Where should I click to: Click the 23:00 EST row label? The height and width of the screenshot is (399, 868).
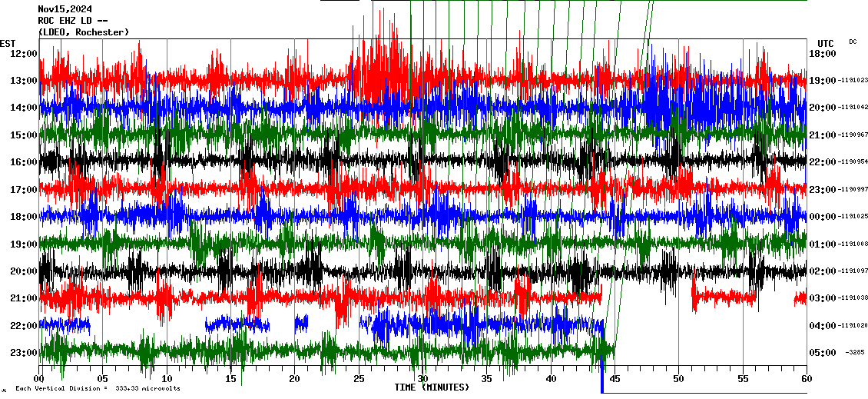point(24,353)
